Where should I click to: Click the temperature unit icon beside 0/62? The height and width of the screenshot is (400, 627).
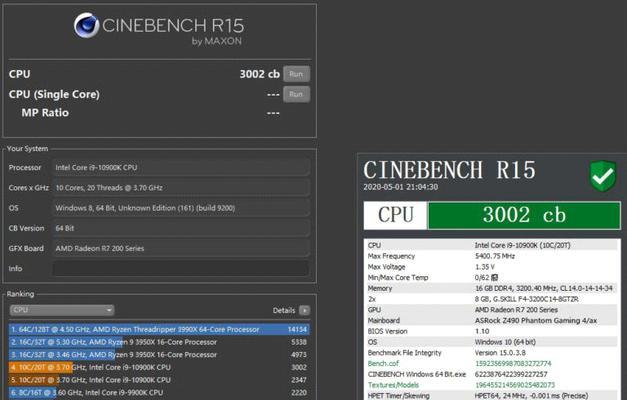coord(494,277)
